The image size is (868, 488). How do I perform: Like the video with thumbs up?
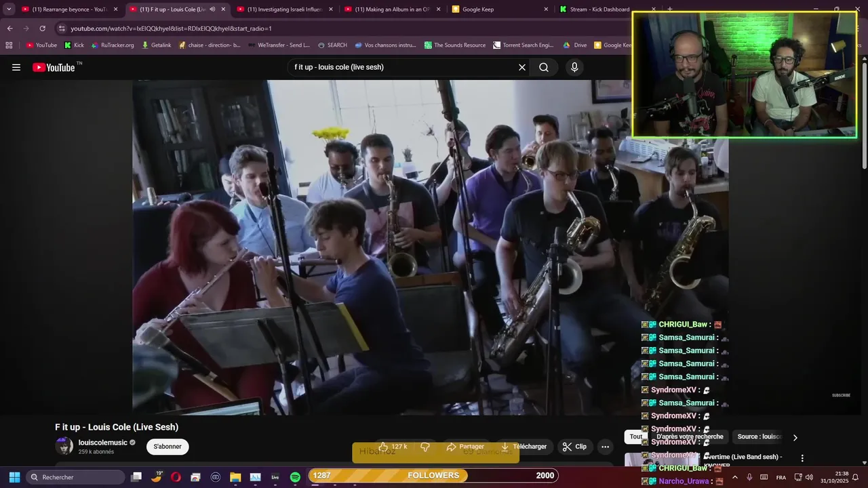tap(393, 447)
